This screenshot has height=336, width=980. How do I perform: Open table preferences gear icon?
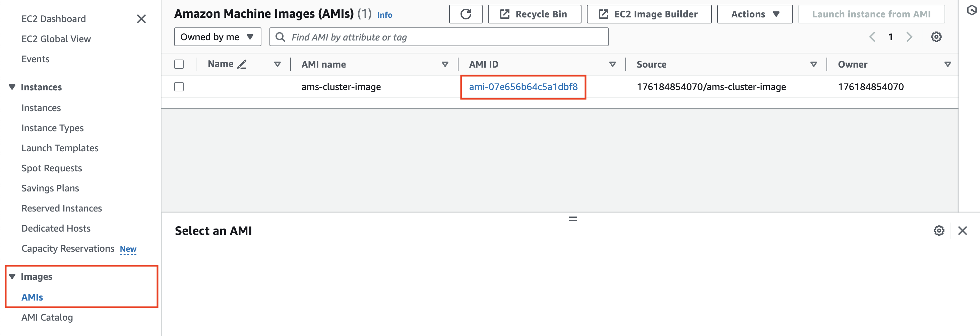pyautogui.click(x=936, y=37)
